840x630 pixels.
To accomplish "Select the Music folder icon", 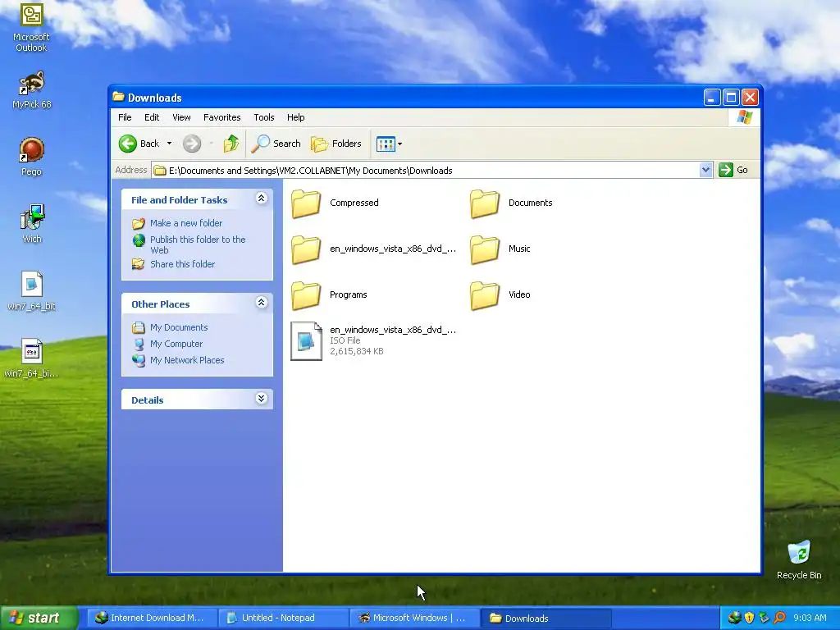I will (x=485, y=250).
